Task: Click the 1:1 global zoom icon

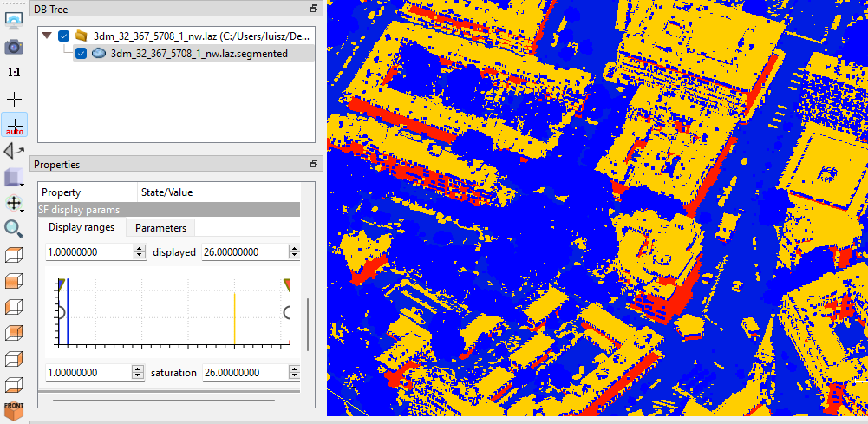Action: point(14,73)
